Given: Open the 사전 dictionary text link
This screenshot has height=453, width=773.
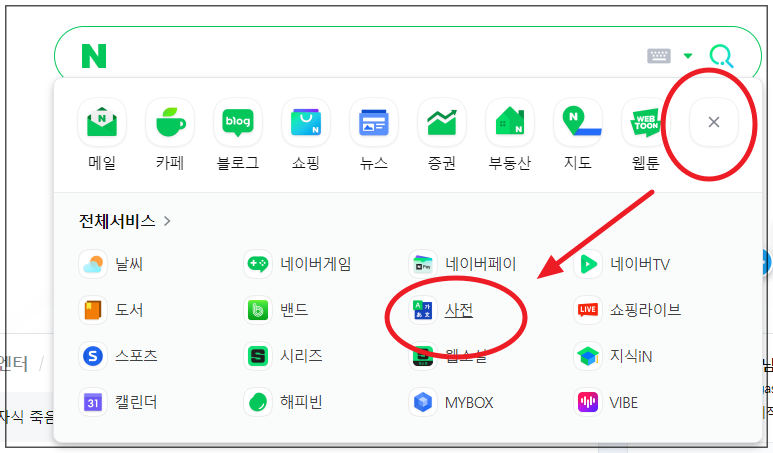Looking at the screenshot, I should click(x=459, y=310).
